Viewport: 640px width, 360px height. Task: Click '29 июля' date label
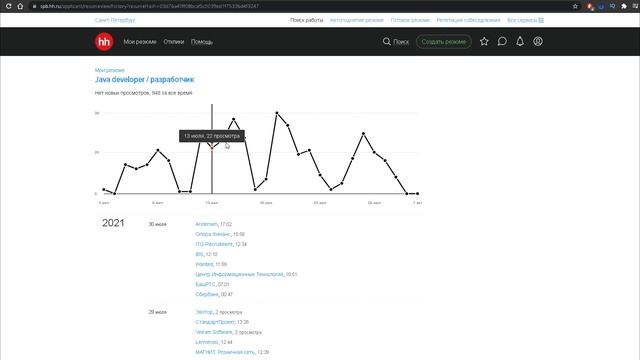pyautogui.click(x=158, y=312)
